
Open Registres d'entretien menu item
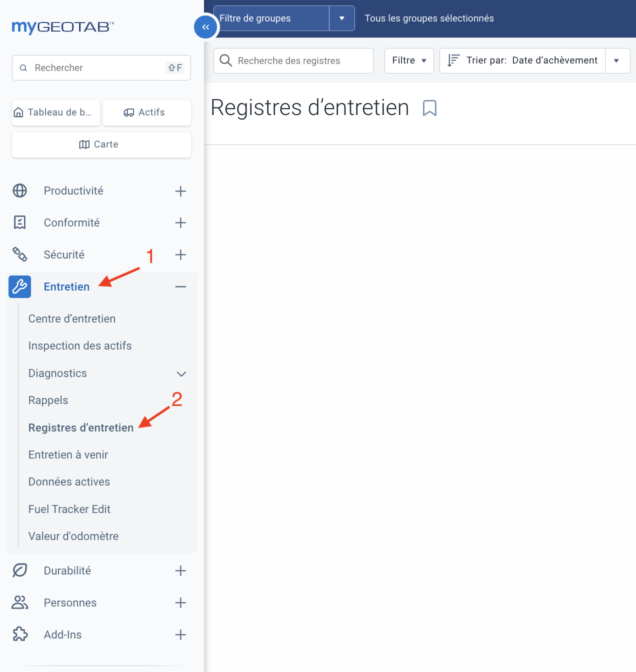click(81, 427)
